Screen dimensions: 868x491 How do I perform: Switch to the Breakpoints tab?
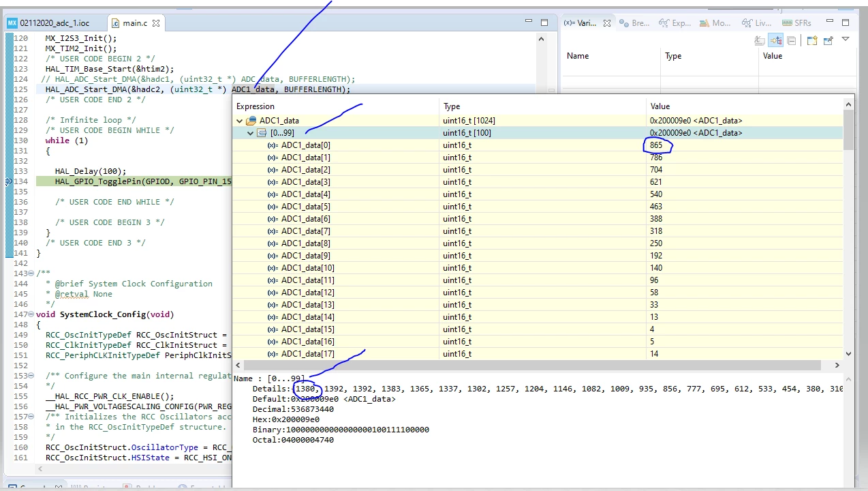[x=634, y=23]
